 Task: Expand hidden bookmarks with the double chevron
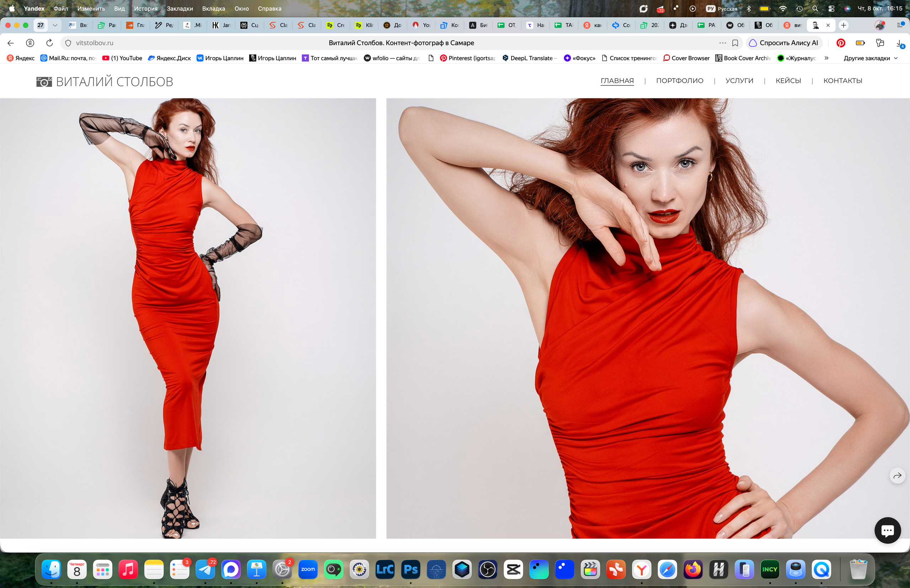click(826, 58)
